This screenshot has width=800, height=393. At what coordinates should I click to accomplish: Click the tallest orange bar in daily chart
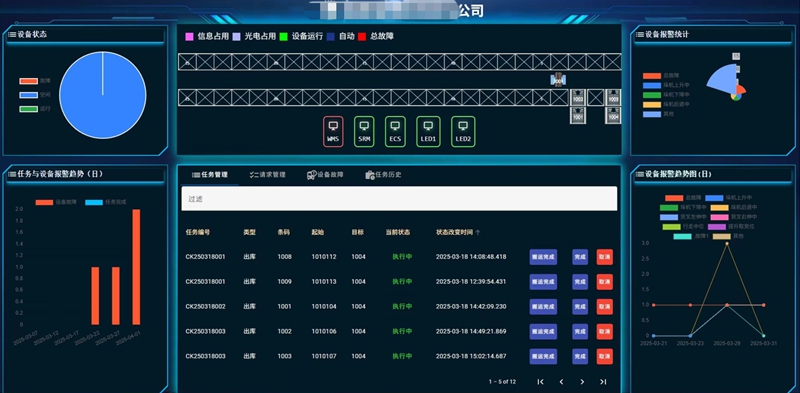tap(136, 267)
